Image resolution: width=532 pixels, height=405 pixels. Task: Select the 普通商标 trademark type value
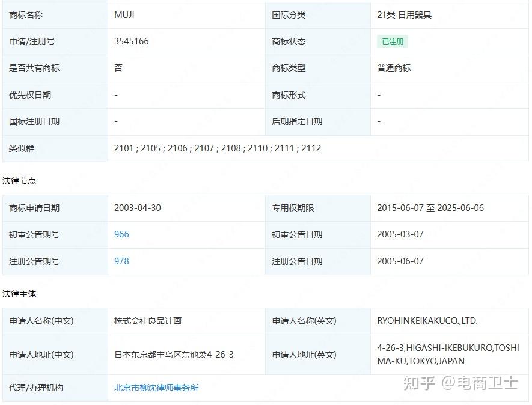[394, 68]
